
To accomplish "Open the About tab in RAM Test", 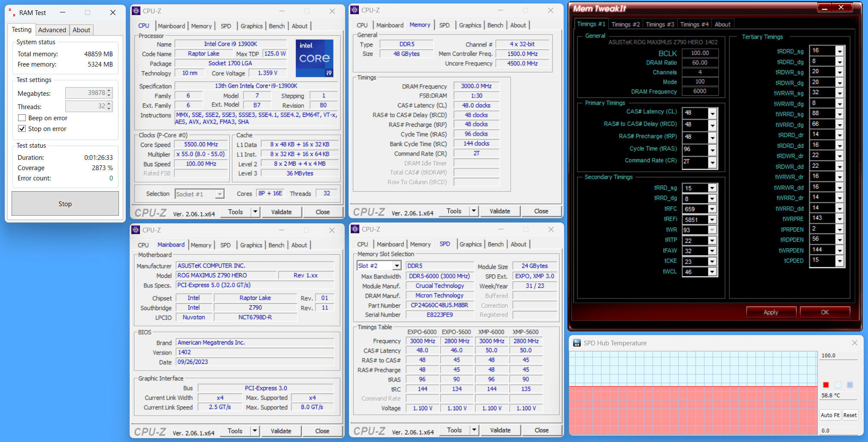I will (81, 30).
